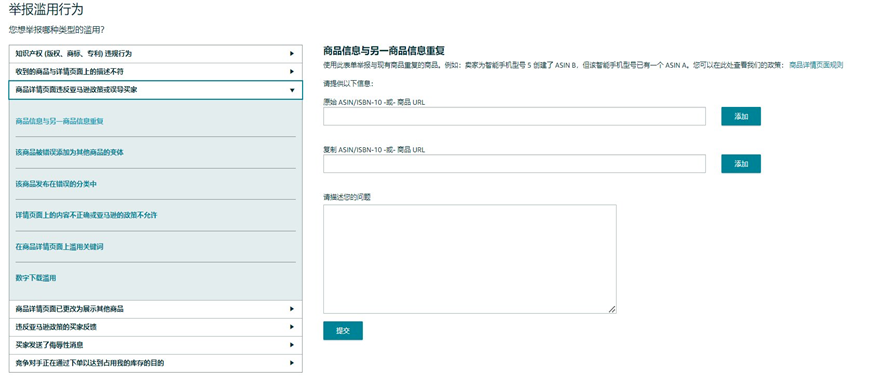Select 详情页面上的内容不正确 option
The height and width of the screenshot is (383, 873).
point(86,215)
